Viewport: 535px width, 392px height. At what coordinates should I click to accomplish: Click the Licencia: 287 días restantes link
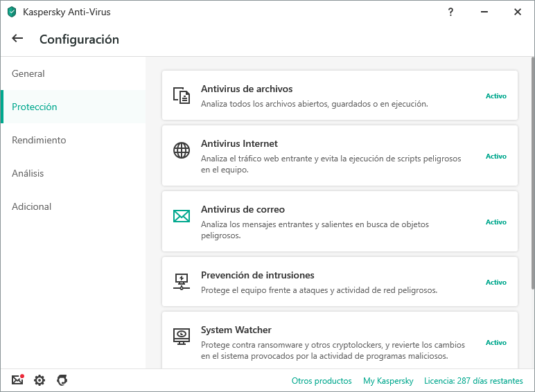(473, 381)
